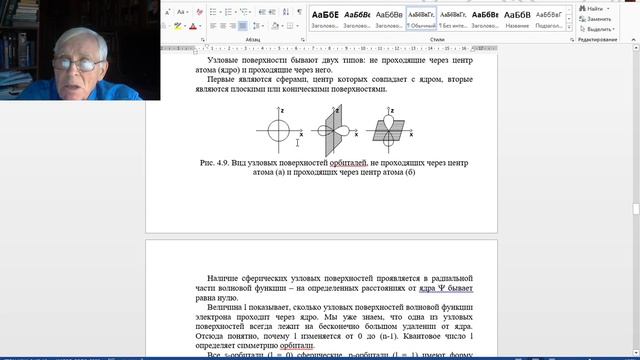Align text to the left
The height and width of the screenshot is (360, 640).
point(213,26)
